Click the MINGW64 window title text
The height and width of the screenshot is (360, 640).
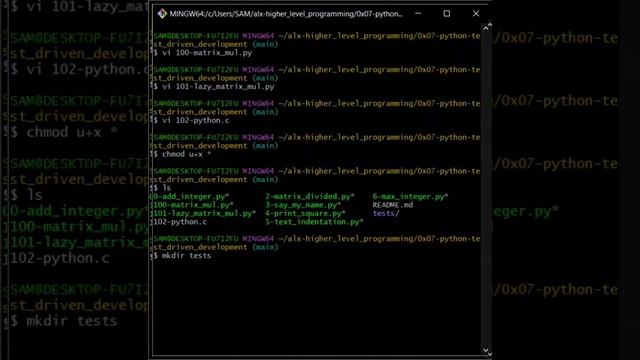286,14
